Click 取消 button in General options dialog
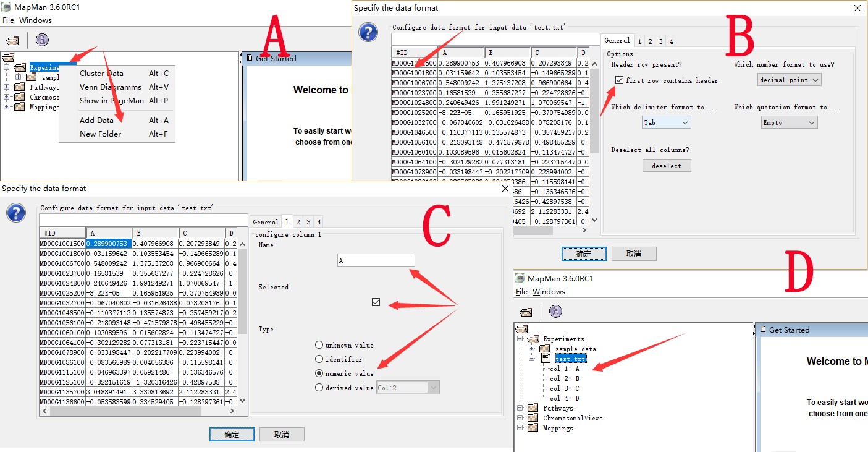The image size is (868, 452). click(634, 254)
